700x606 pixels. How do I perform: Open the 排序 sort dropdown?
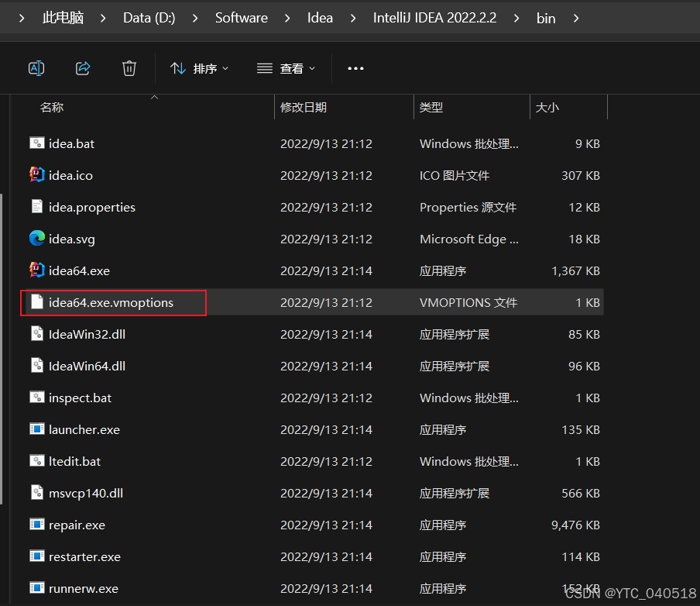click(x=200, y=68)
